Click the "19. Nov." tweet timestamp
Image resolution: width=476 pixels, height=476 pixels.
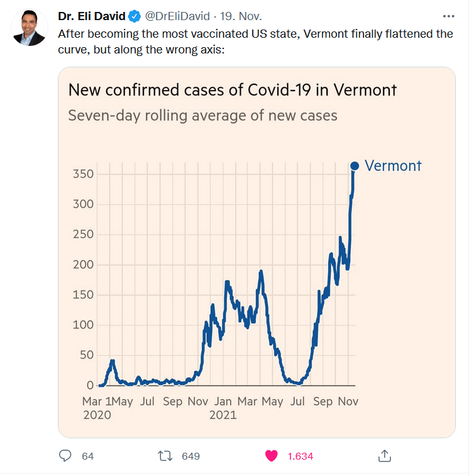click(x=241, y=16)
